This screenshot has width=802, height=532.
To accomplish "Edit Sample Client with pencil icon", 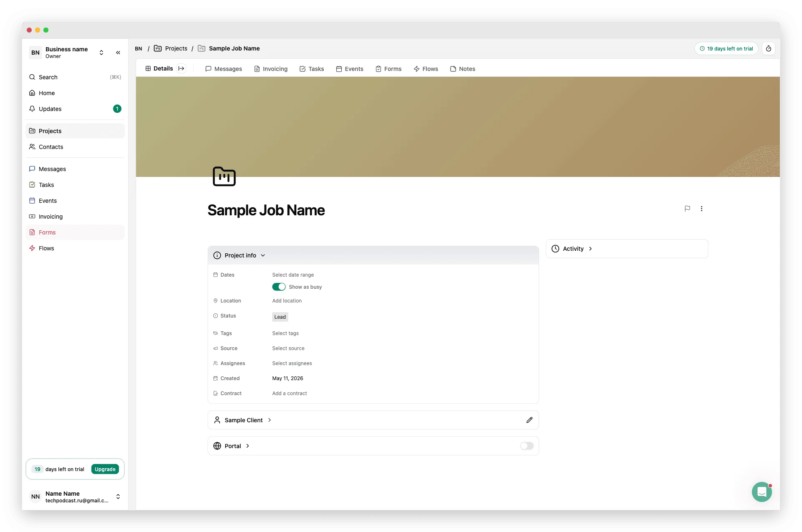I will pos(529,420).
